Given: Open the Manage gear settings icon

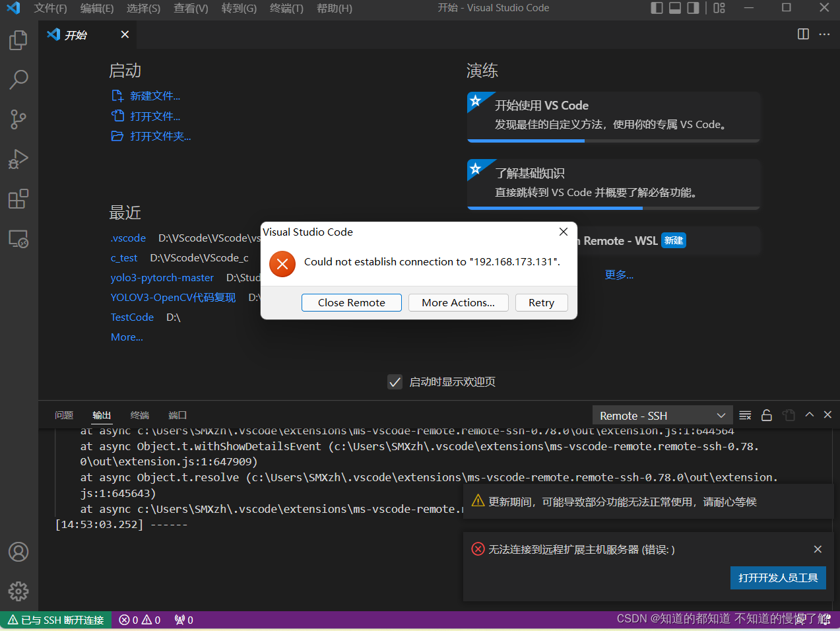Looking at the screenshot, I should 18,591.
